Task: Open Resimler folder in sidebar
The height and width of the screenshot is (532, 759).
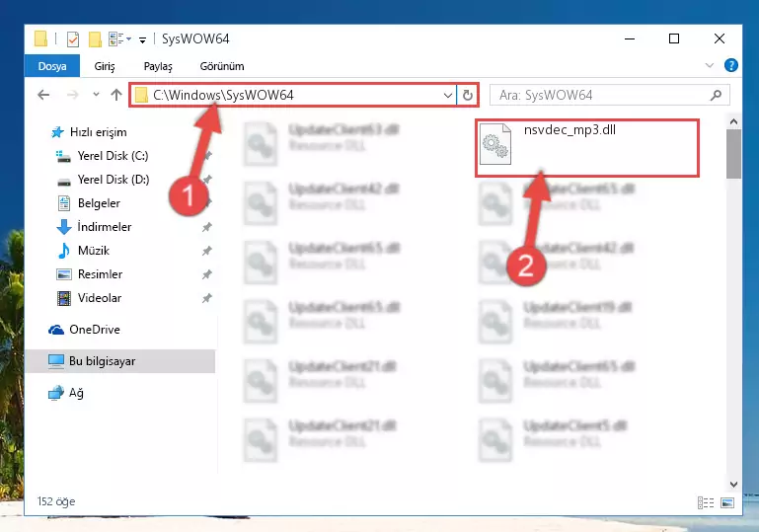Action: 90,274
